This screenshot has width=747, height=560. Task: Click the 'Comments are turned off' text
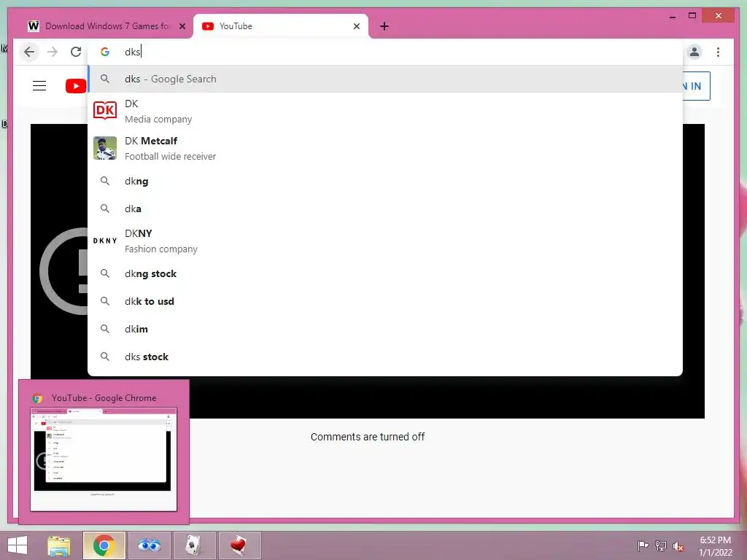pyautogui.click(x=368, y=437)
